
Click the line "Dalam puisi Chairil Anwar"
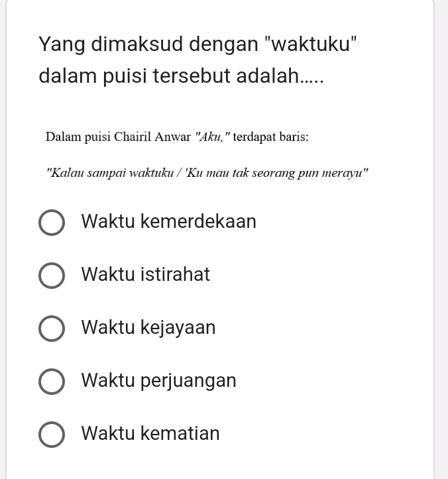118,137
